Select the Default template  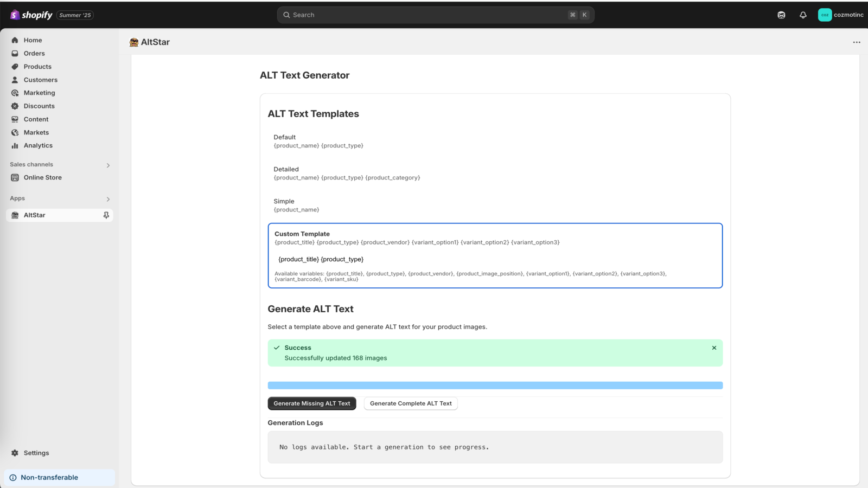[x=495, y=141]
